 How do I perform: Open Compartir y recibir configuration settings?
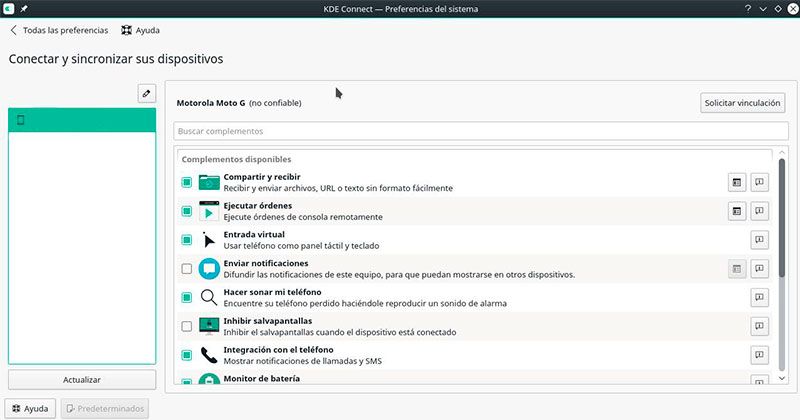(x=737, y=182)
